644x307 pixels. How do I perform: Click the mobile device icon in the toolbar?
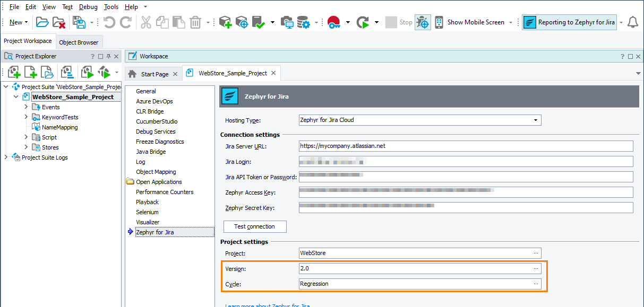[439, 22]
